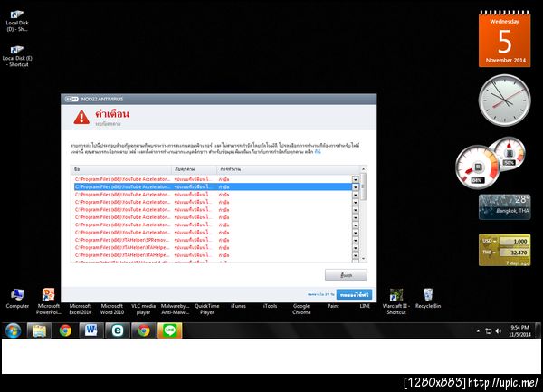Image resolution: width=543 pixels, height=392 pixels.
Task: Click the blue free-trial button in the ESET dialog
Action: click(354, 295)
